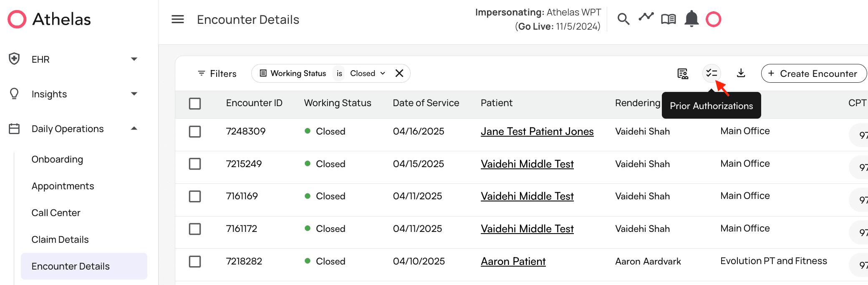Remove the Working Status filter
The height and width of the screenshot is (285, 868).
(x=399, y=74)
